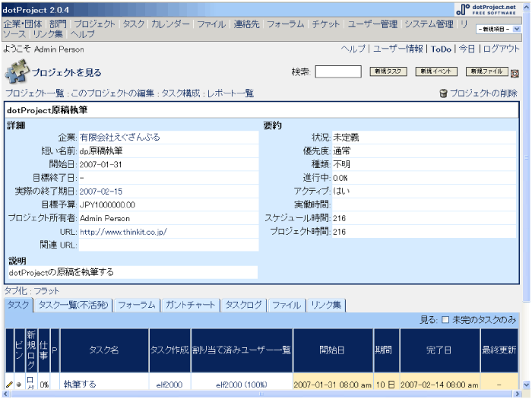
Task: Open http://www.thinkit.co.jp/ URL link
Action: click(x=123, y=232)
